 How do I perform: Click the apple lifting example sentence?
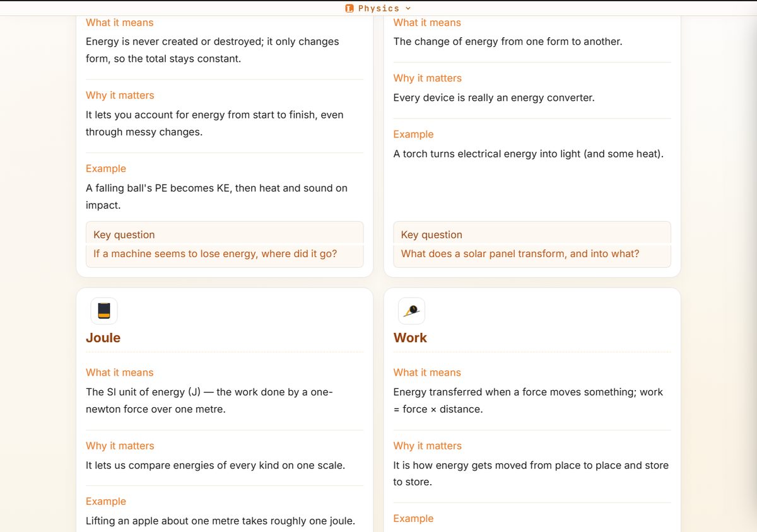tap(220, 521)
